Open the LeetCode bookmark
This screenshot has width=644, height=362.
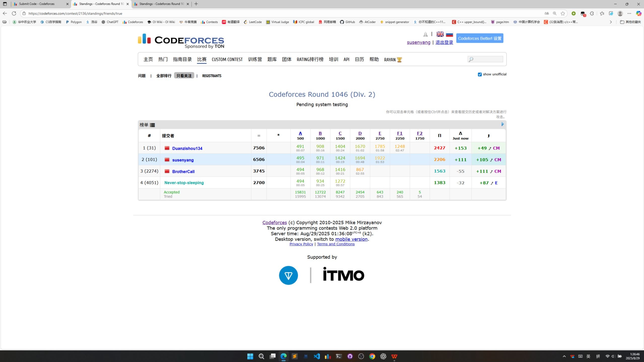[253, 22]
